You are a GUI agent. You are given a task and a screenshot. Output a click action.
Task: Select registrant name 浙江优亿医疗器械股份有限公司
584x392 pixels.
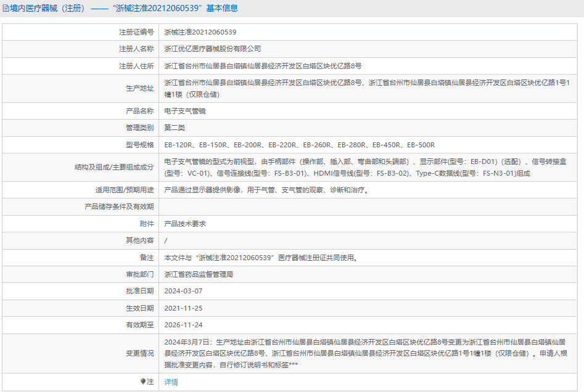(213, 48)
